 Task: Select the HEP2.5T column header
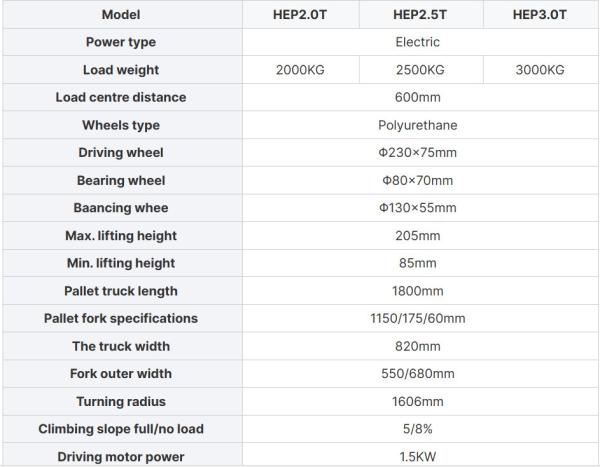[420, 15]
